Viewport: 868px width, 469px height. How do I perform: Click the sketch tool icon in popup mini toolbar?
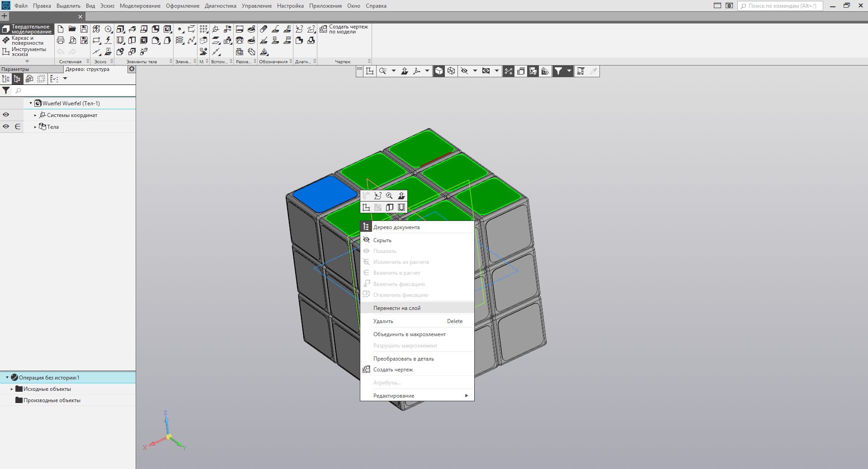[366, 207]
